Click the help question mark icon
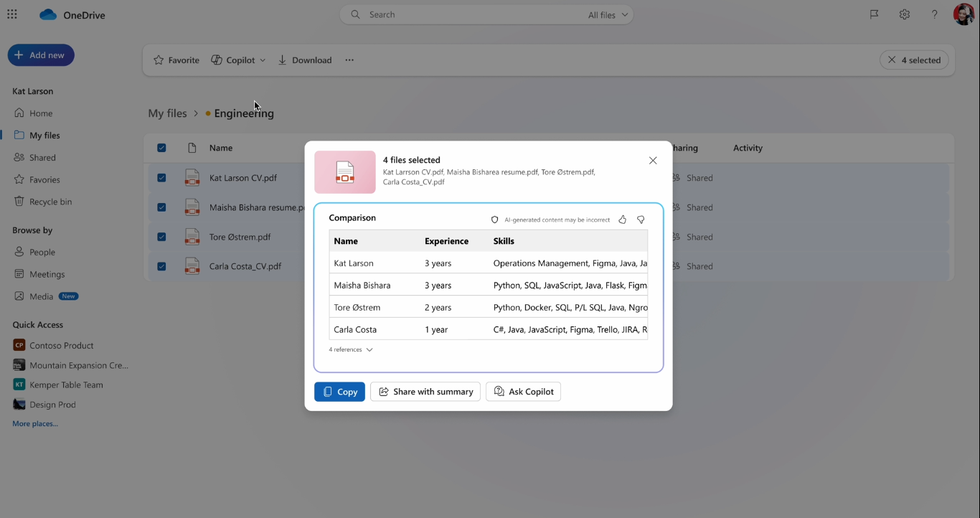The width and height of the screenshot is (980, 518). [x=934, y=14]
